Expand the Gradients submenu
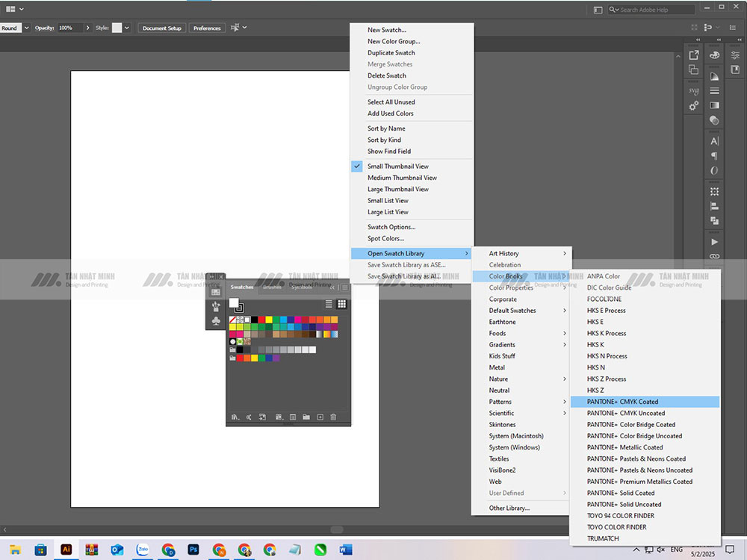This screenshot has height=560, width=747. (521, 345)
